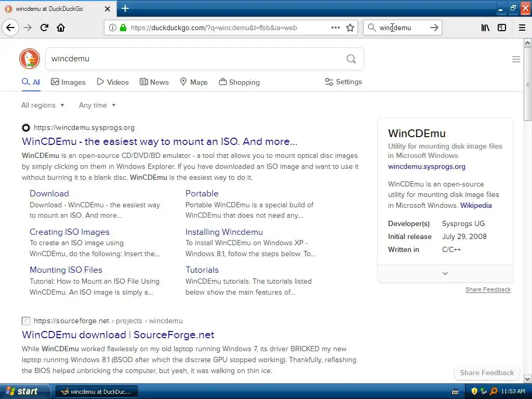Click the July 29, 2008 release date
The height and width of the screenshot is (399, 532).
tap(464, 236)
